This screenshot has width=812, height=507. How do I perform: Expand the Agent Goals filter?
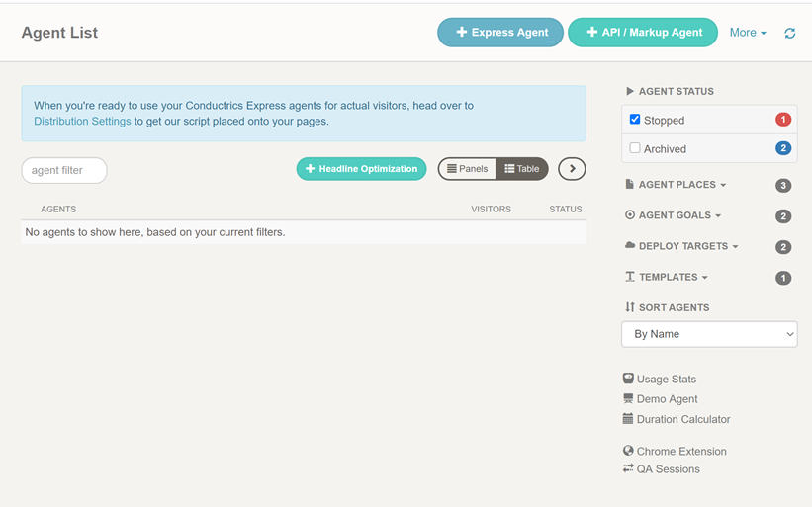point(678,215)
